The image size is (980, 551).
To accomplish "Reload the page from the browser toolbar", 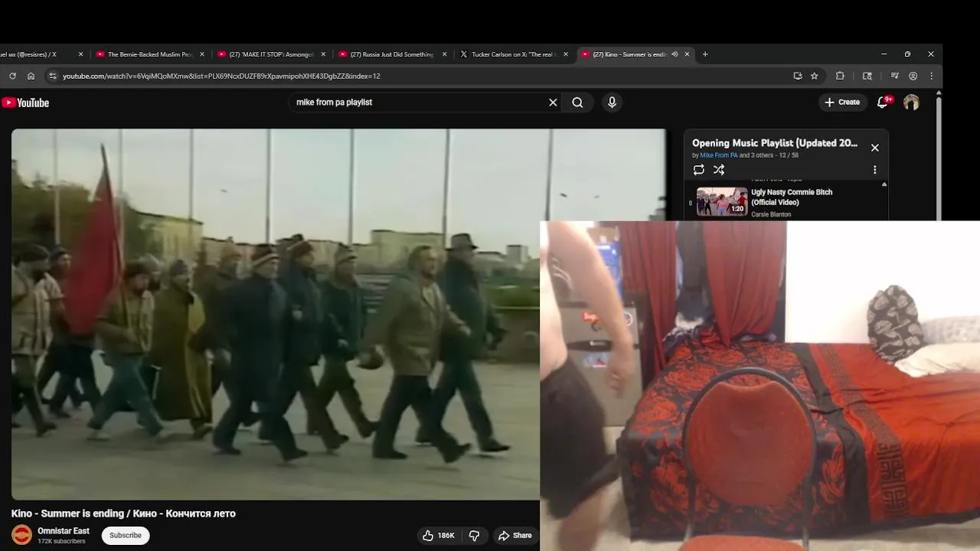I will (12, 76).
